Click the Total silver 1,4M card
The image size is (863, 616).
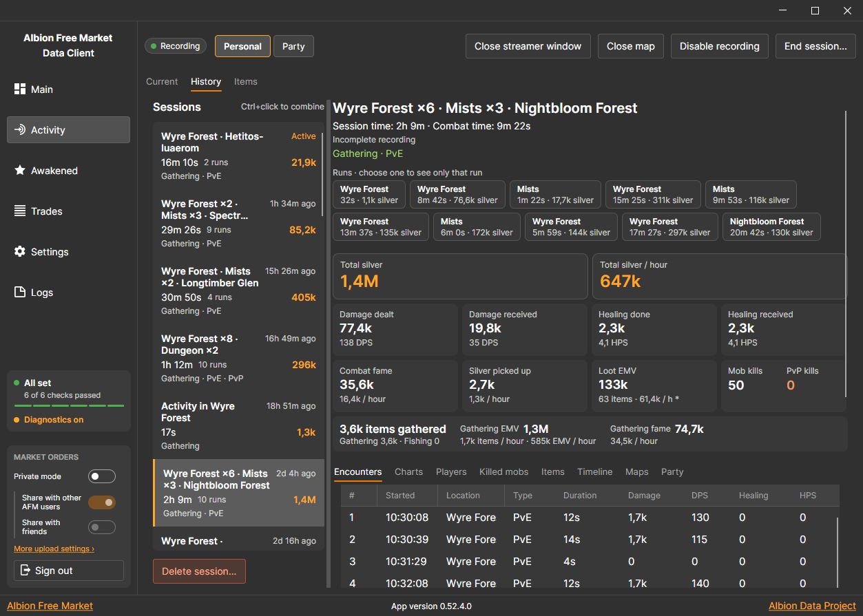click(x=460, y=277)
